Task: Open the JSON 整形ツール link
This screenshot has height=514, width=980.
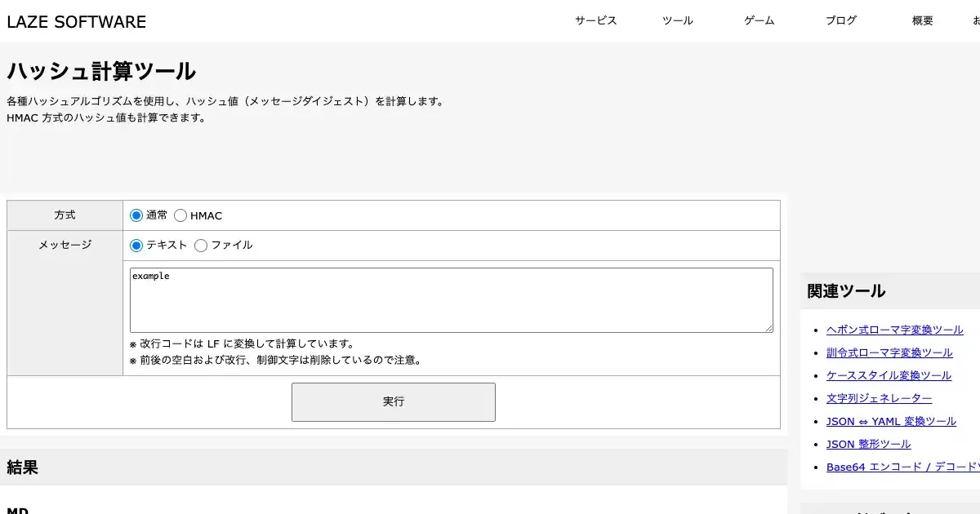Action: 868,444
